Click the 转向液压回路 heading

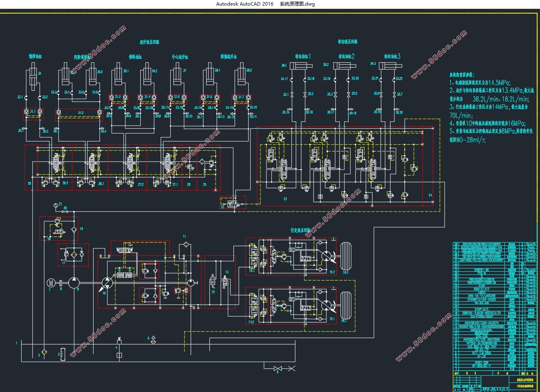348,42
